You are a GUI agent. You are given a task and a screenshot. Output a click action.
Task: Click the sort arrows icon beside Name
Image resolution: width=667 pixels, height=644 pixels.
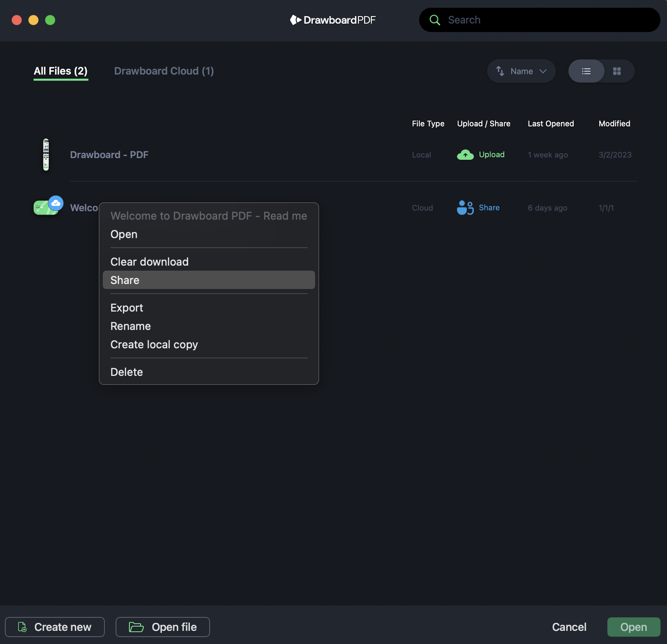pyautogui.click(x=500, y=71)
